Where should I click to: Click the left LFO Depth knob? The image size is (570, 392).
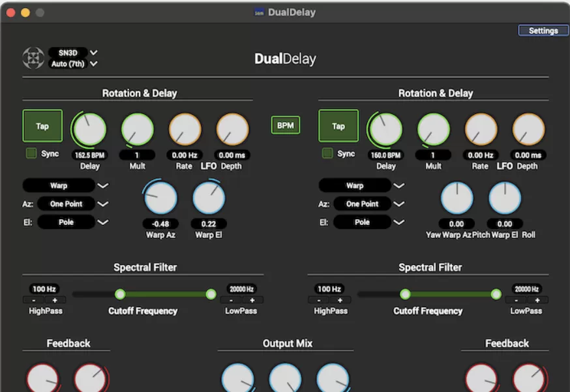(x=232, y=129)
